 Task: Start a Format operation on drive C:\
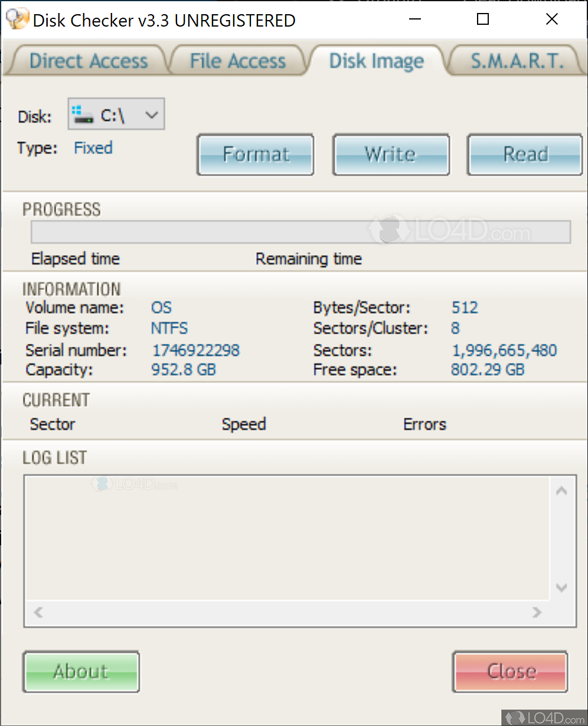click(255, 154)
